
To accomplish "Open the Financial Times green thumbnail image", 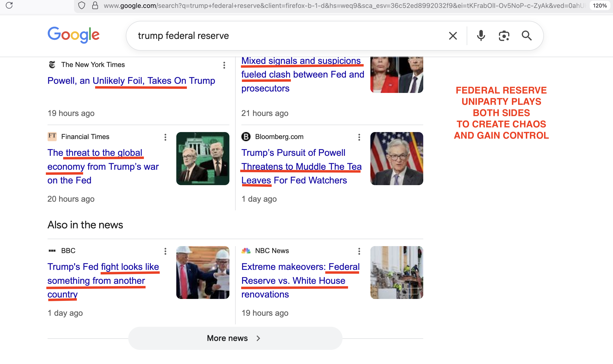I will pos(203,158).
